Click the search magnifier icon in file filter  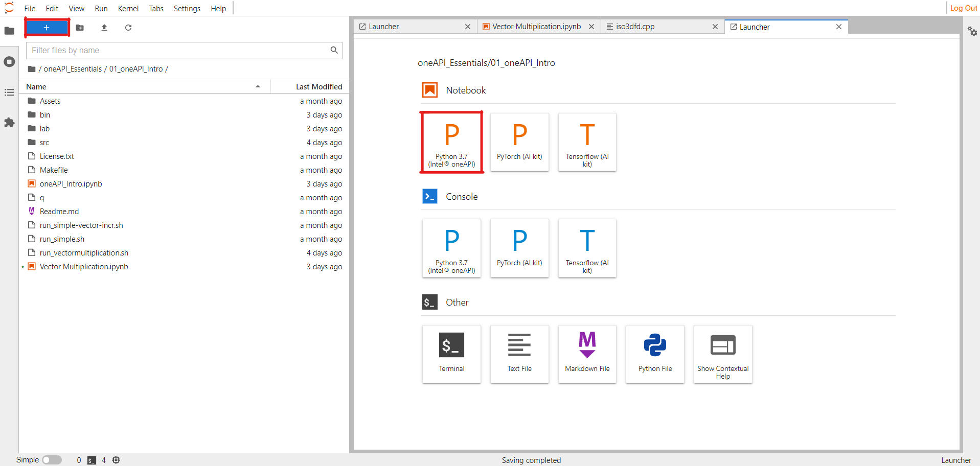pos(334,50)
